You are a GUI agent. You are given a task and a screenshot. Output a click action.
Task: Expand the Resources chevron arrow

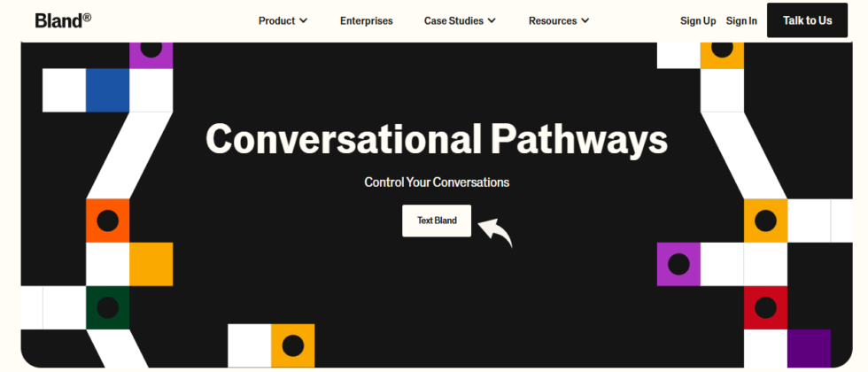tap(585, 21)
